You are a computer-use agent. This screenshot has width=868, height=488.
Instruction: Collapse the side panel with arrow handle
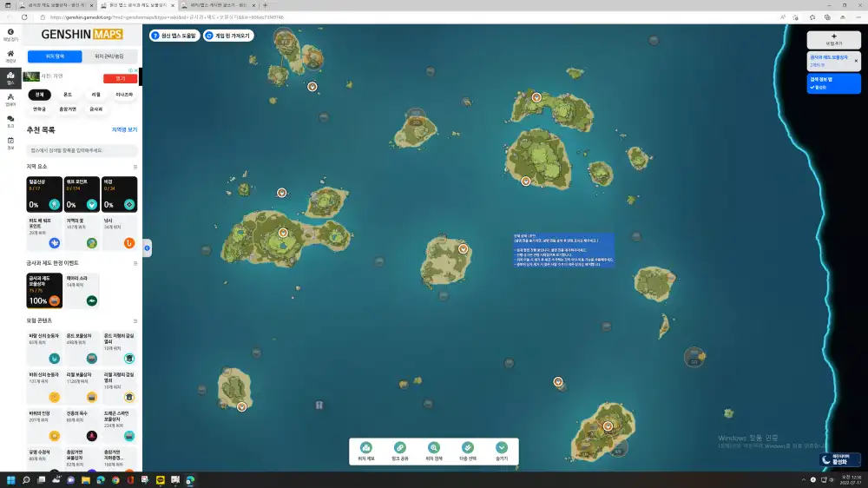tap(147, 248)
